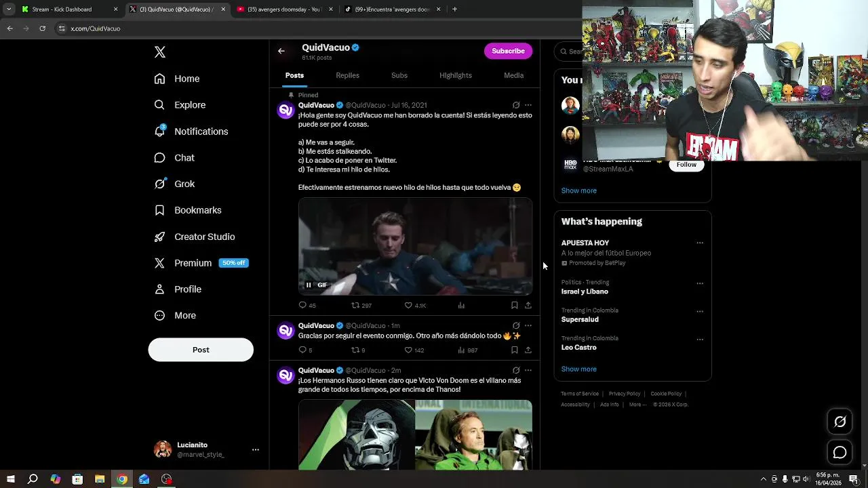
Task: Repost the post with 9 reposts
Action: click(358, 350)
